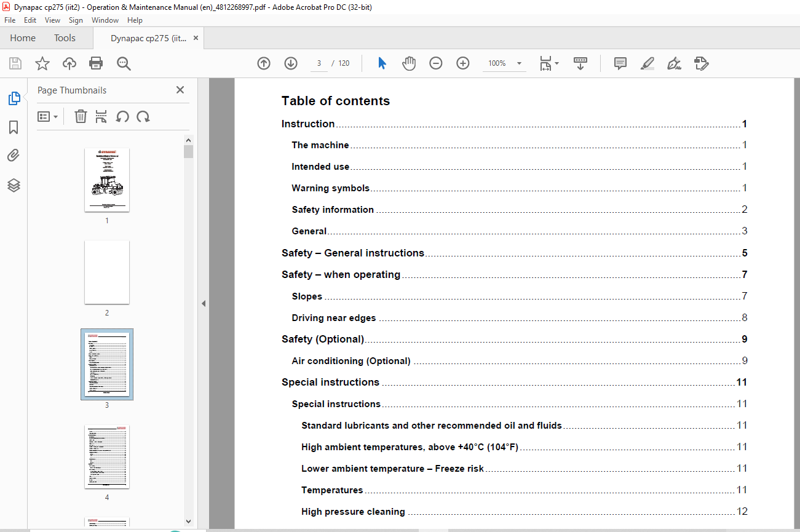The width and height of the screenshot is (800, 532).
Task: Open the thumbnails options dropdown
Action: click(x=47, y=116)
